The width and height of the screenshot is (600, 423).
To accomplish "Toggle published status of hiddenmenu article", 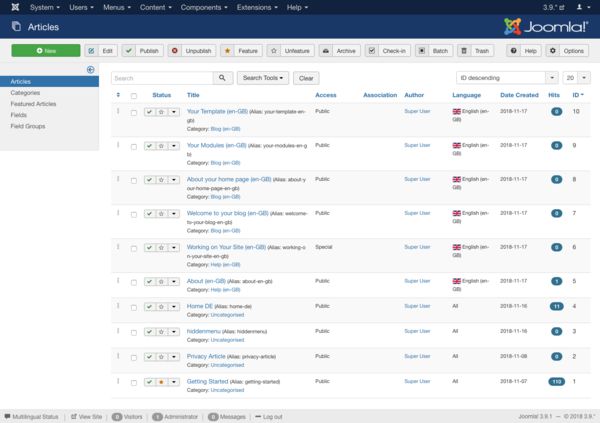I will (x=150, y=332).
